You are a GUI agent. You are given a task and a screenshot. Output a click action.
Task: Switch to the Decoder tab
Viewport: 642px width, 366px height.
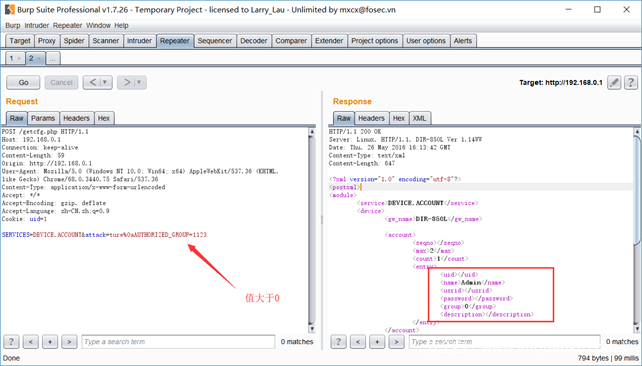[x=254, y=41]
